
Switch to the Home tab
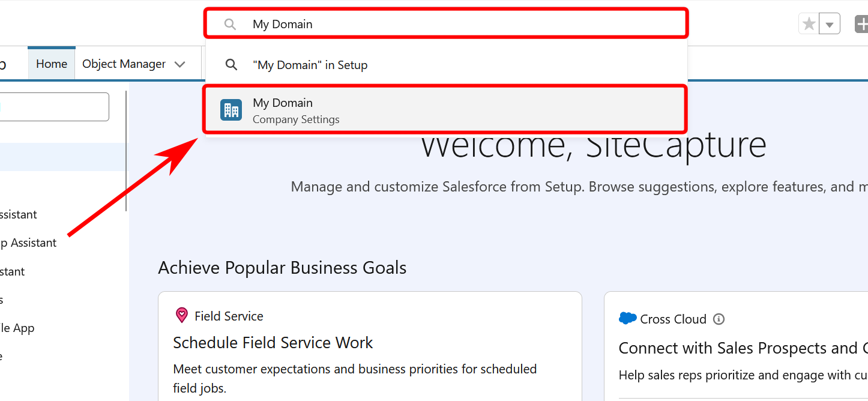coord(51,64)
